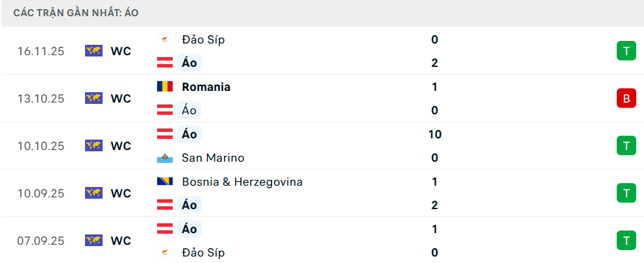The height and width of the screenshot is (263, 644).
Task: Click the WC world map icon for 16.11.25
Action: pyautogui.click(x=94, y=51)
